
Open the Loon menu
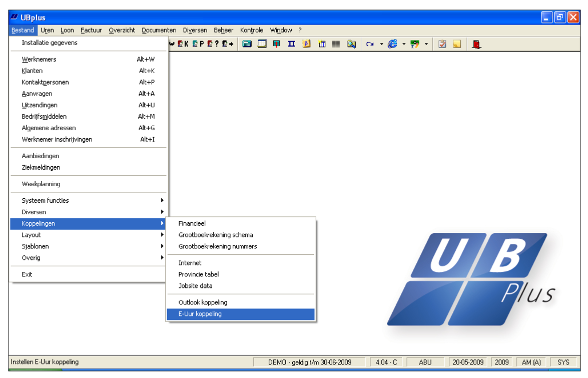[x=67, y=30]
